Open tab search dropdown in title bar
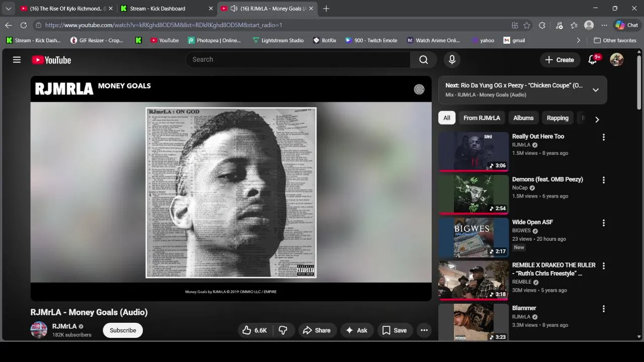The width and height of the screenshot is (644, 362). 8,9
